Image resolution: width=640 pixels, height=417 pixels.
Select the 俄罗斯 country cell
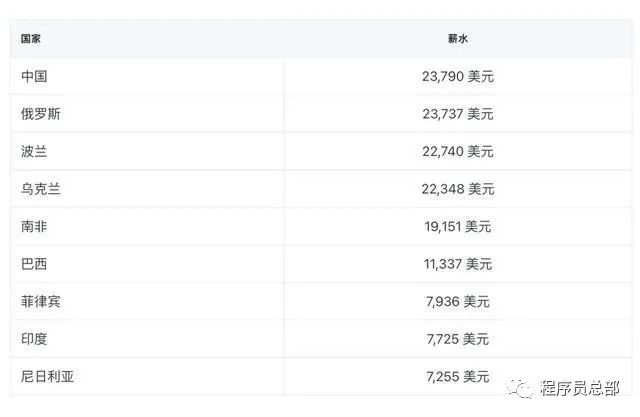40,114
